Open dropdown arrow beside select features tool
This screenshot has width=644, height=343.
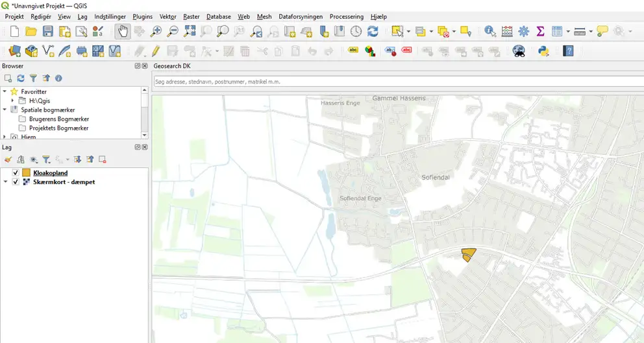tap(410, 31)
